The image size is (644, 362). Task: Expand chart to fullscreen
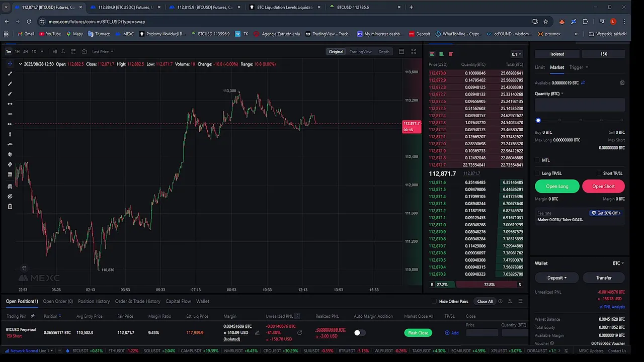[x=414, y=52]
